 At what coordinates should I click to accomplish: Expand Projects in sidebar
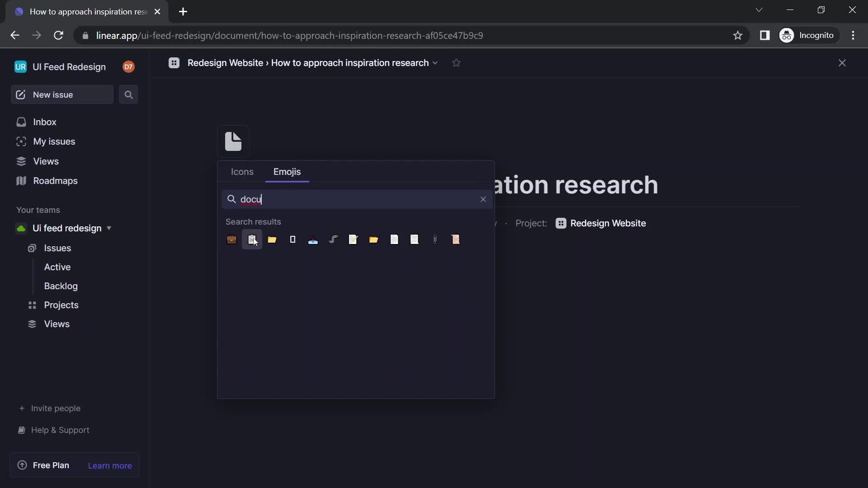click(61, 305)
